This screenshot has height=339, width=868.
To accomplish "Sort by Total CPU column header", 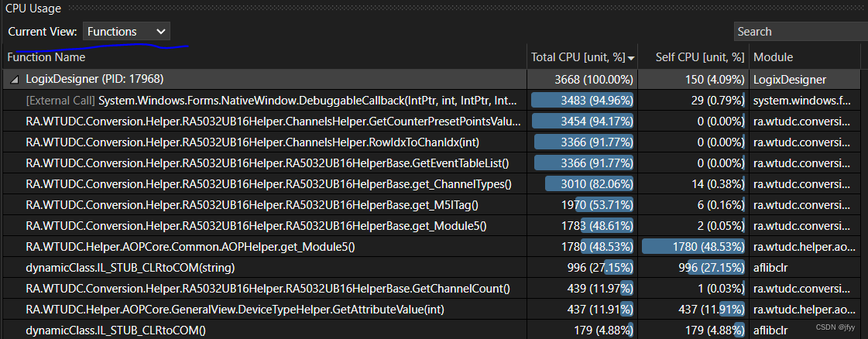I will pyautogui.click(x=582, y=57).
